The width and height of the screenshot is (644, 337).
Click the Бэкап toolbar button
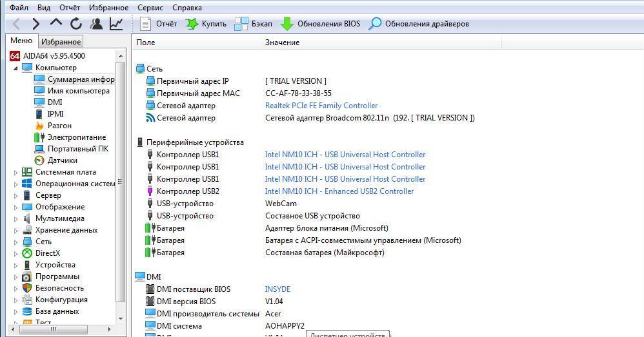pyautogui.click(x=254, y=24)
